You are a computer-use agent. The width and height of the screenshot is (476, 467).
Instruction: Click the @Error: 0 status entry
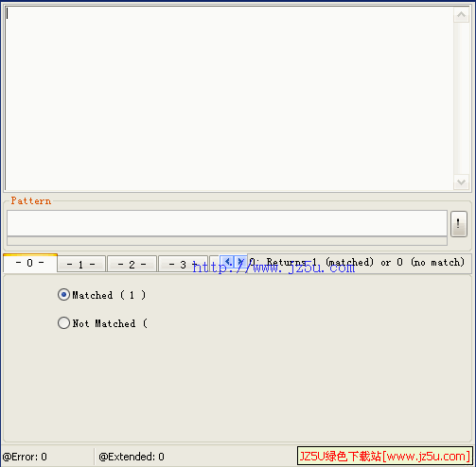(x=25, y=457)
